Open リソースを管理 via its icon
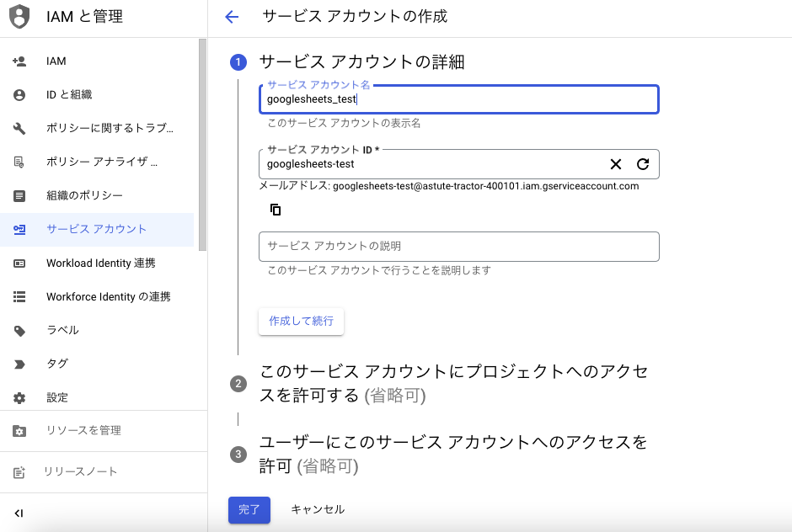 19,431
